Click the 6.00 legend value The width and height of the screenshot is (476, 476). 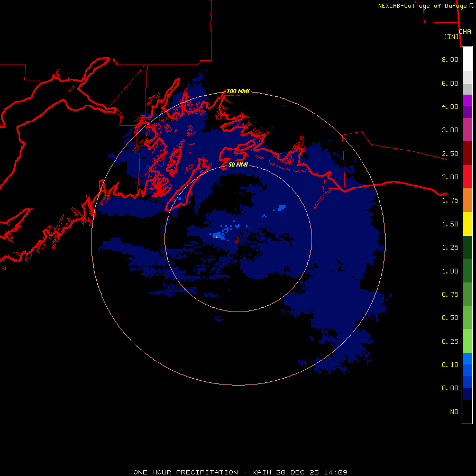coord(450,83)
